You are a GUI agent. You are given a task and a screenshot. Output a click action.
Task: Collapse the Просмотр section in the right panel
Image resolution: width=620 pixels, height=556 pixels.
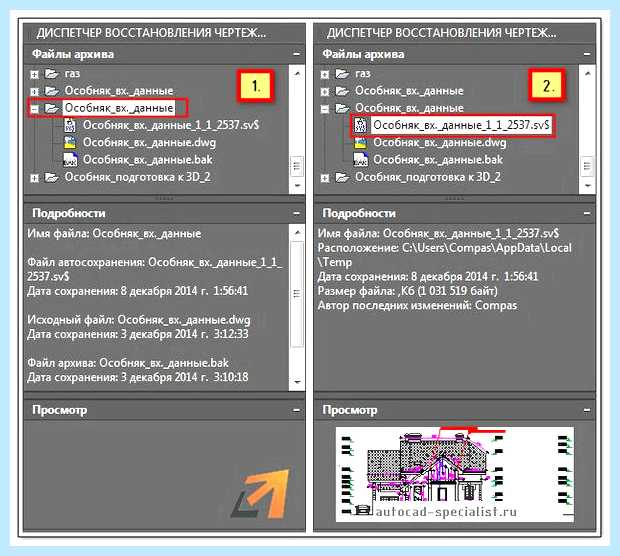tap(587, 410)
